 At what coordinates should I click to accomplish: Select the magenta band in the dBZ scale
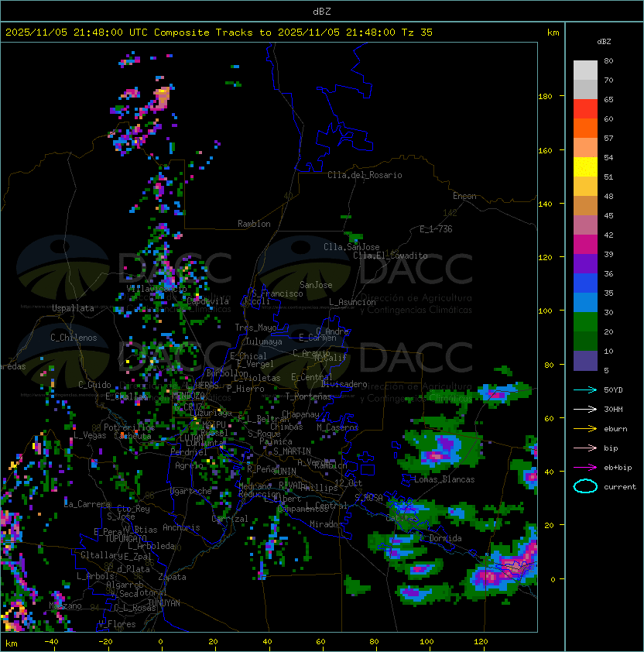tap(585, 245)
